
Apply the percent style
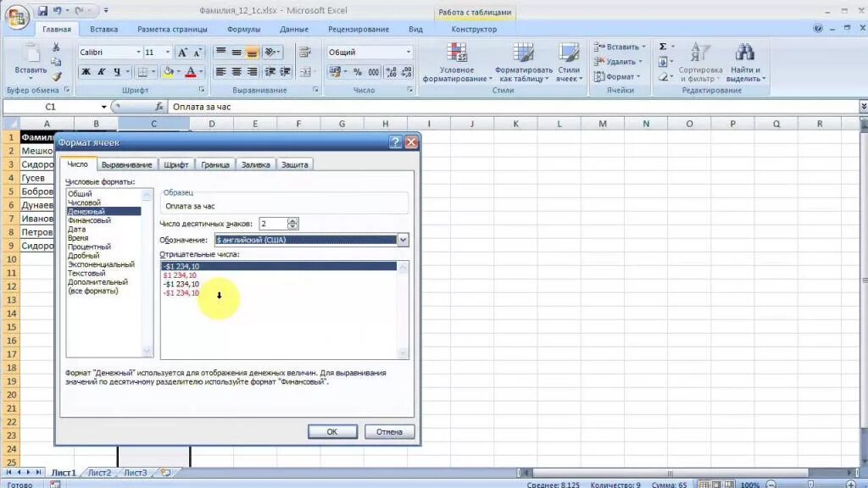coord(358,72)
